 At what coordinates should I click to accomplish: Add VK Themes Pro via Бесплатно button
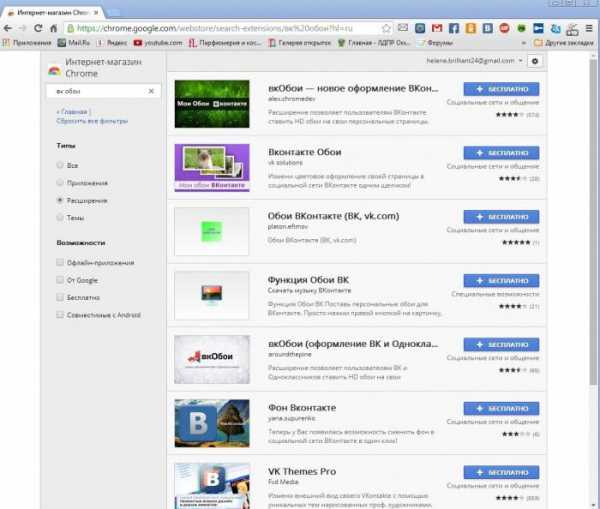(501, 473)
